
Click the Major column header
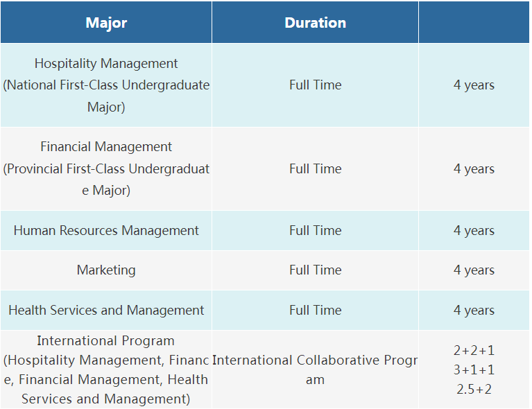pos(106,22)
